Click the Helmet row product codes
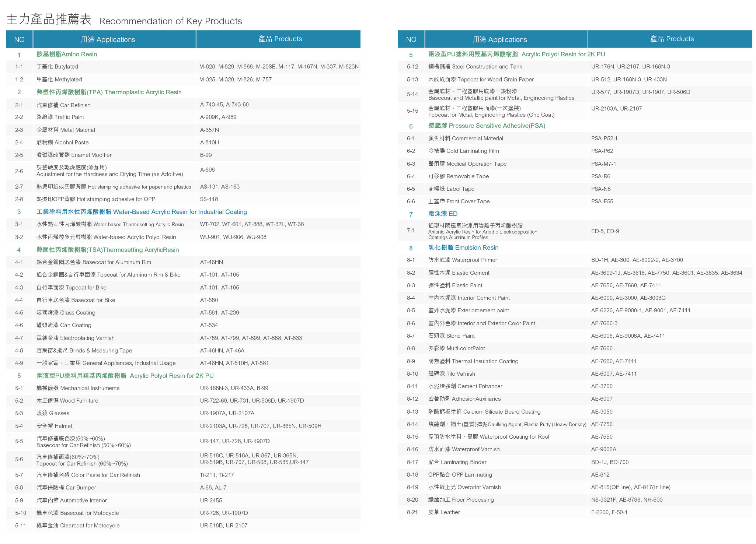756x544 pixels. pyautogui.click(x=261, y=426)
